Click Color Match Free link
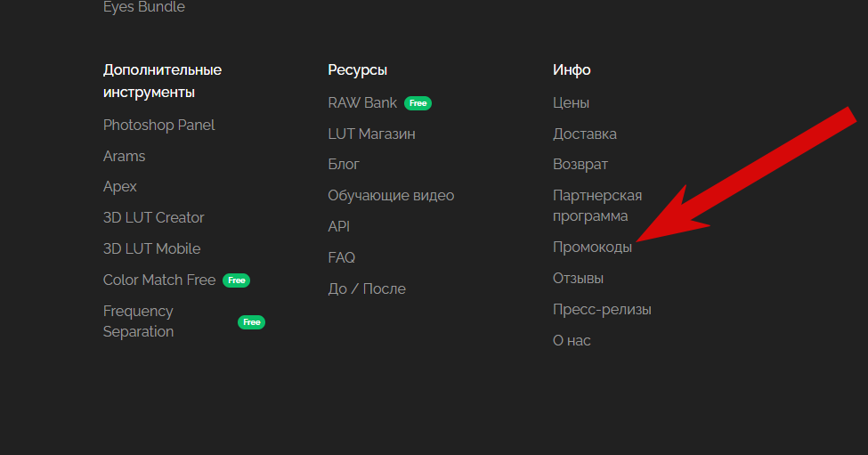 (159, 280)
